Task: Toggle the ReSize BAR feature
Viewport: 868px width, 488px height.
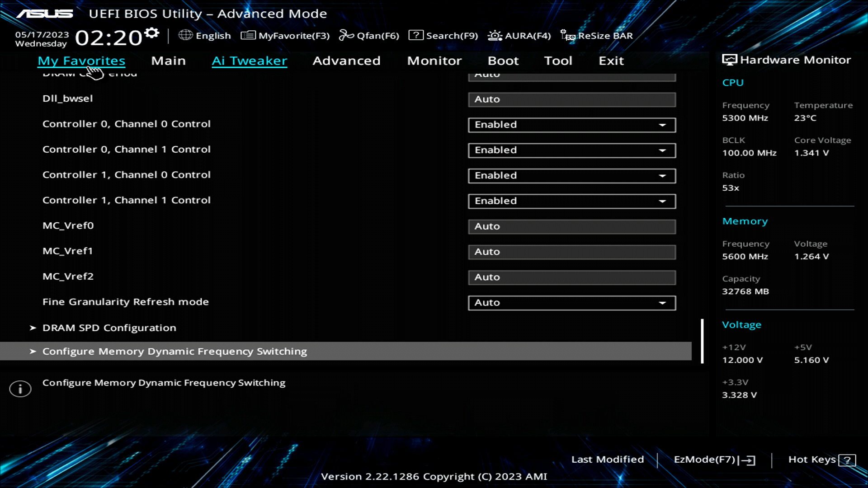Action: coord(596,35)
